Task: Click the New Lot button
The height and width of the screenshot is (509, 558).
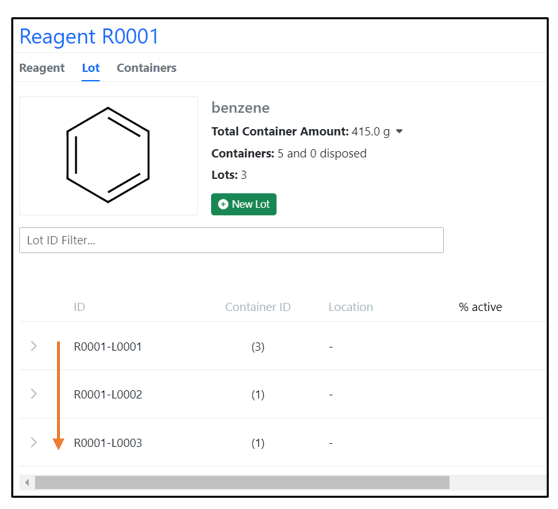Action: (243, 204)
